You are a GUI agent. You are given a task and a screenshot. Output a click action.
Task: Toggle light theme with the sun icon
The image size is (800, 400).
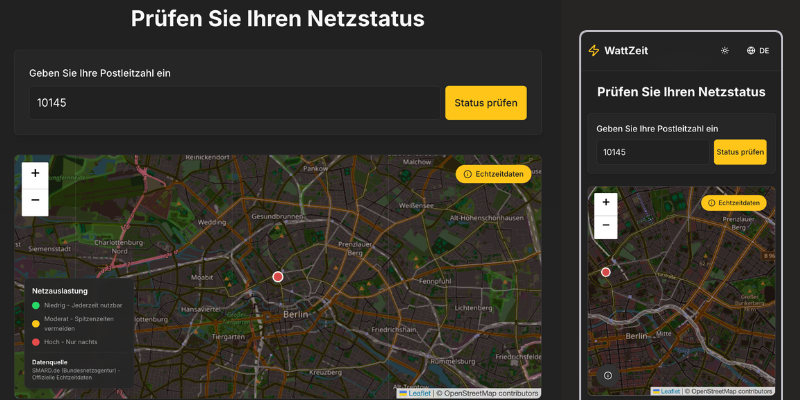click(x=724, y=51)
